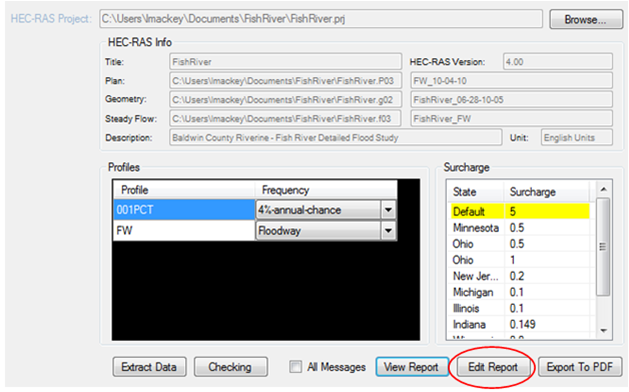The width and height of the screenshot is (629, 392).
Task: Click the surcharge list scroll up arrow
Action: click(603, 189)
